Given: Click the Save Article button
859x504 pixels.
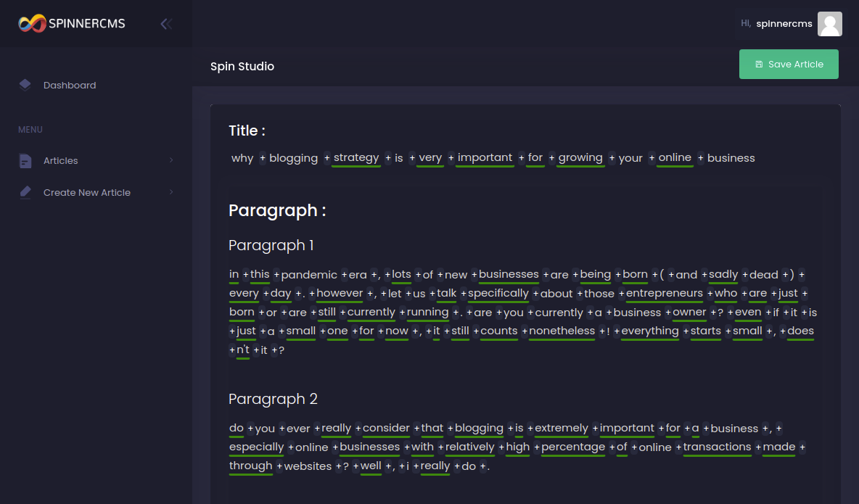Looking at the screenshot, I should [x=789, y=65].
